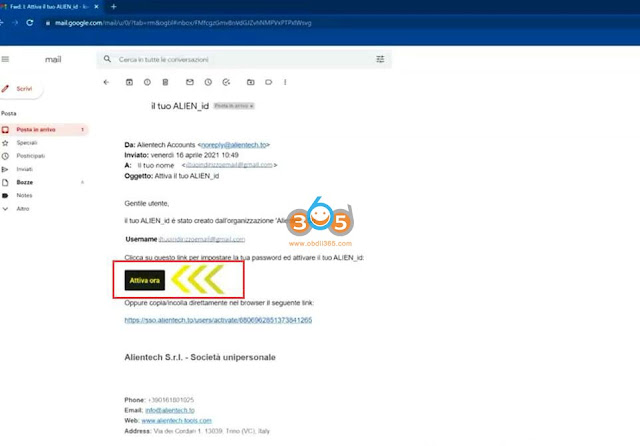Apply label tag icon

[269, 82]
